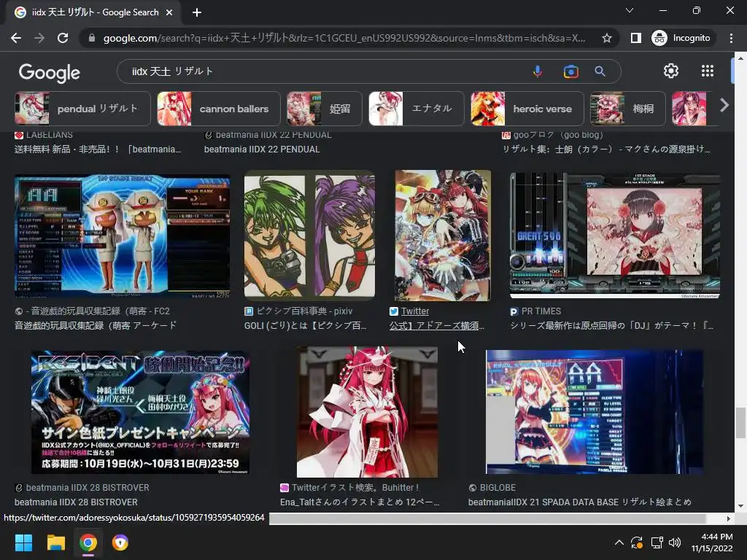Screen dimensions: 747x560
Task: Select the pendual リザルト suggestion chip
Action: (x=82, y=109)
